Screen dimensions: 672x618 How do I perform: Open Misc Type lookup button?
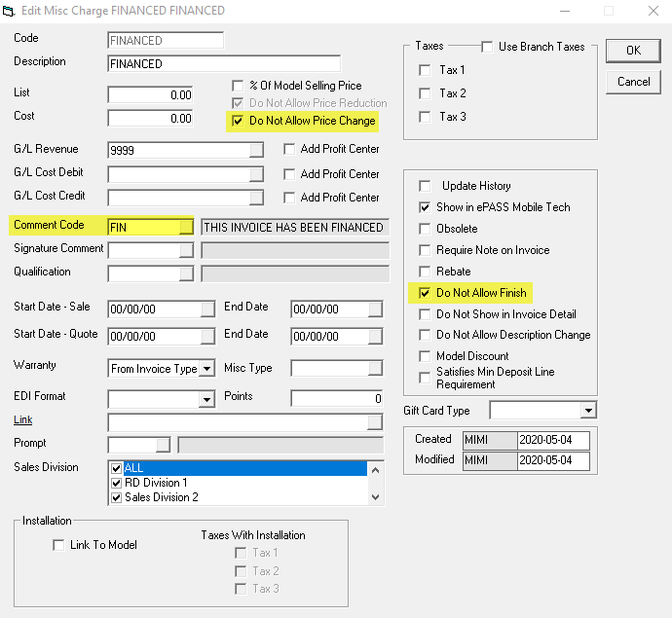(x=375, y=368)
